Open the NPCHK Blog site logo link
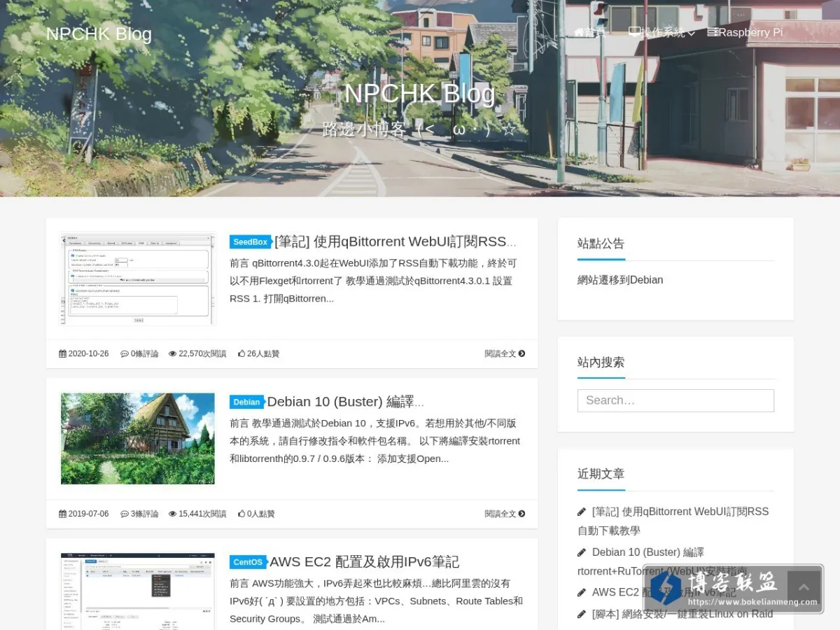 click(x=99, y=34)
